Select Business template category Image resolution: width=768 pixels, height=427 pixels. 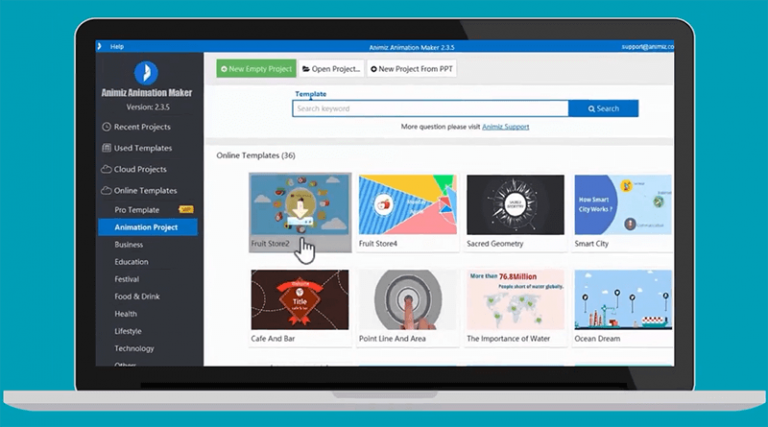pyautogui.click(x=129, y=244)
